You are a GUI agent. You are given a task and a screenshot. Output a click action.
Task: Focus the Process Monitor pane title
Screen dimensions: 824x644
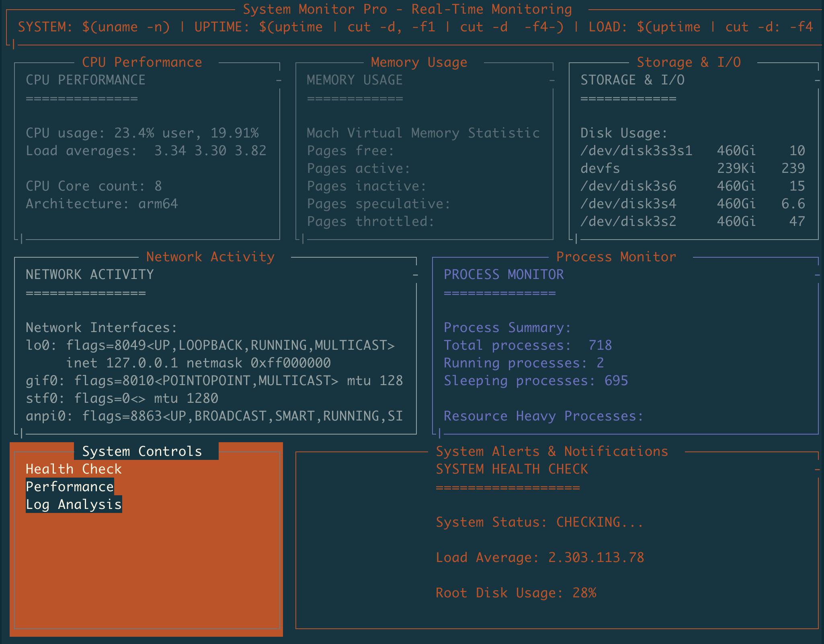click(x=616, y=257)
